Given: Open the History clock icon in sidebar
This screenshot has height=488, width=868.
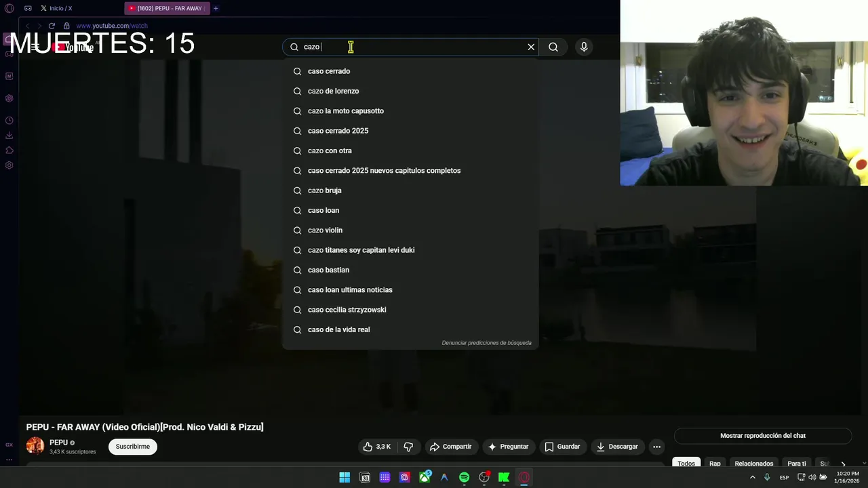Looking at the screenshot, I should click(x=9, y=121).
